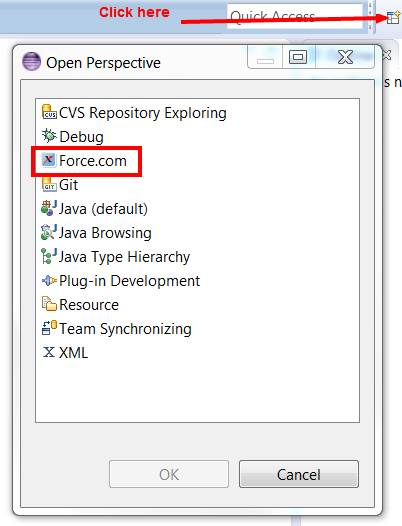Minimize the Open Perspective dialog
The image size is (402, 526).
pyautogui.click(x=265, y=57)
